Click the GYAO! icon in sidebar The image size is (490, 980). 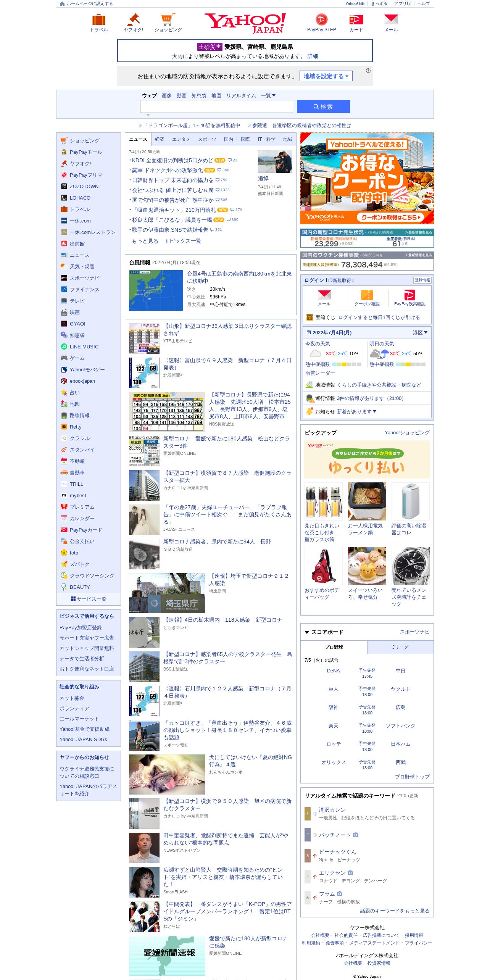click(x=64, y=324)
